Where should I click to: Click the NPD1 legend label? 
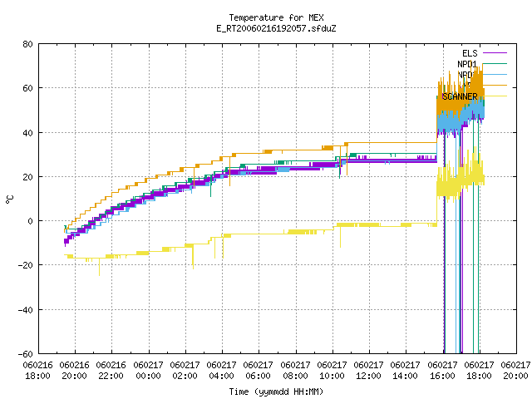point(467,64)
